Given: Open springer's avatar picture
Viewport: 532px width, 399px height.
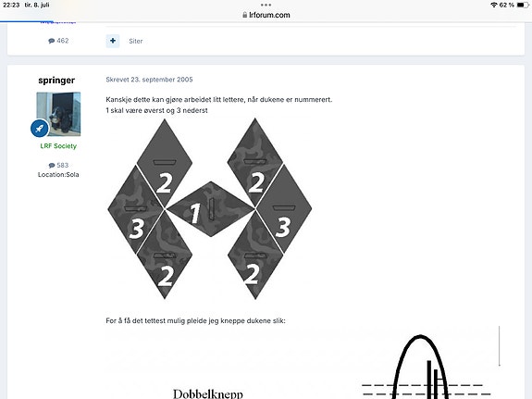Looking at the screenshot, I should [x=58, y=114].
